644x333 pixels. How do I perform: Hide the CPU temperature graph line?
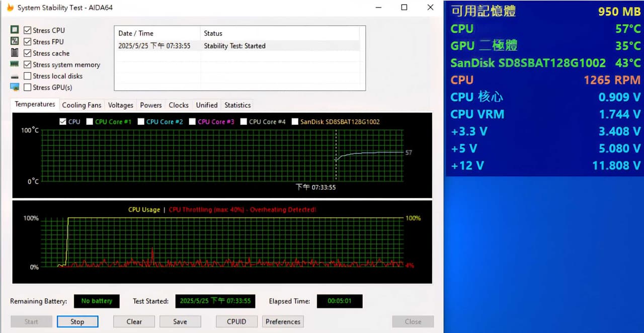(63, 121)
